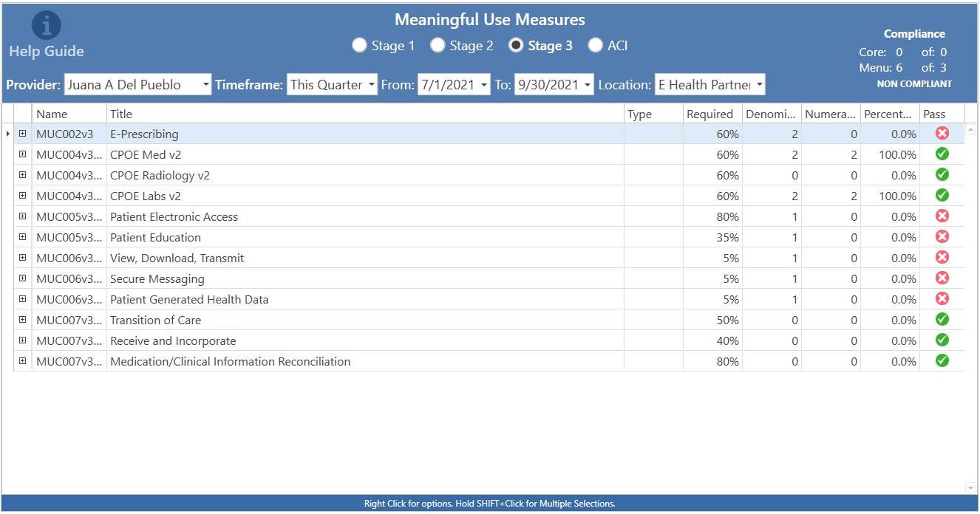Expand the CPOE Radiology v2 row
This screenshot has width=980, height=514.
coord(22,175)
